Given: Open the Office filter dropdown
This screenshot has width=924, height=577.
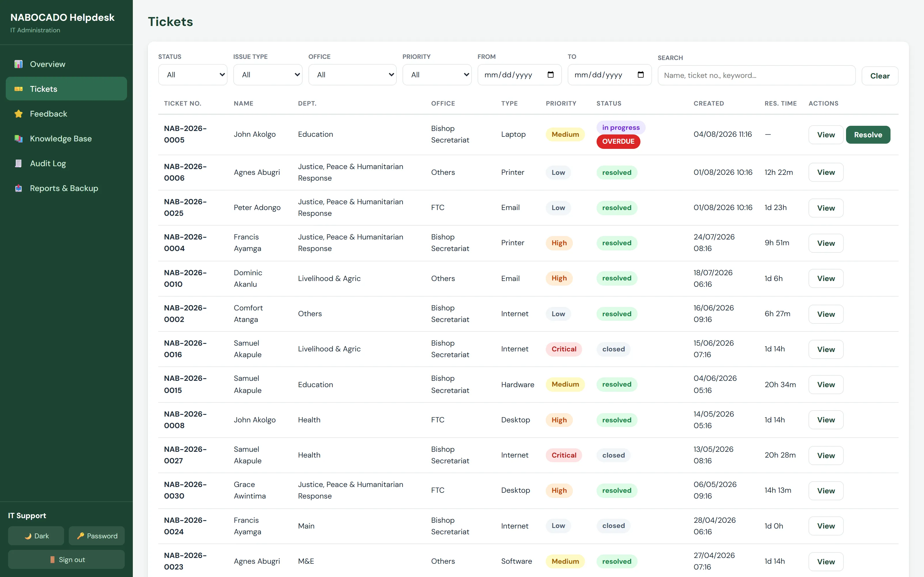Looking at the screenshot, I should [x=352, y=75].
